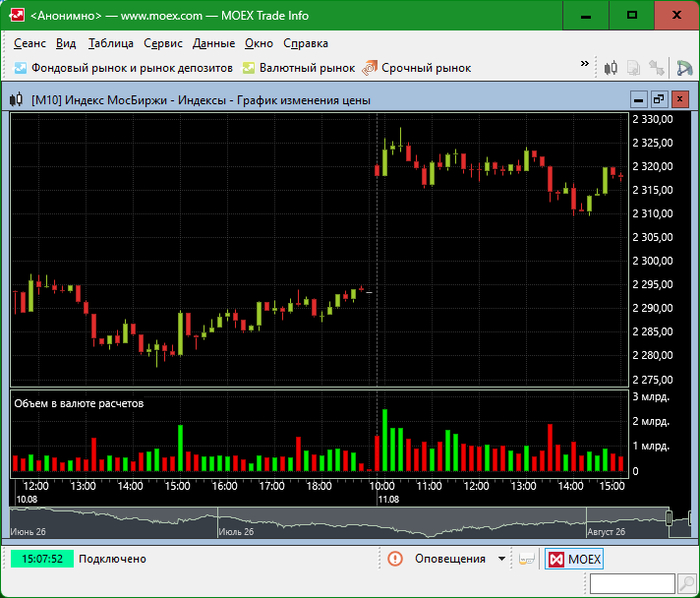
Task: Expand the toolbar overflow chevron
Action: tap(584, 63)
